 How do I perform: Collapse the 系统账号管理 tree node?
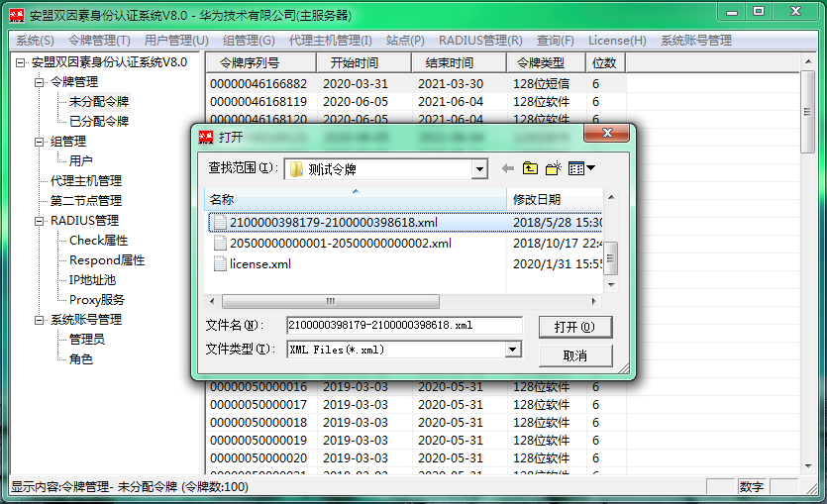pos(39,320)
